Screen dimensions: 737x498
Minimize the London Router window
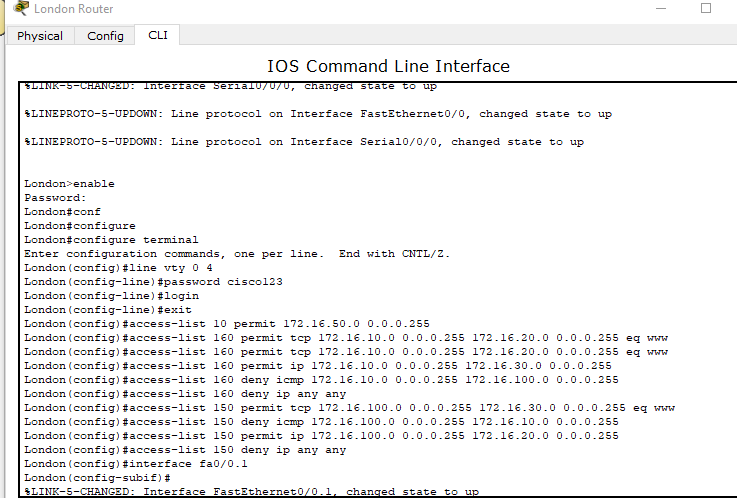tap(661, 8)
